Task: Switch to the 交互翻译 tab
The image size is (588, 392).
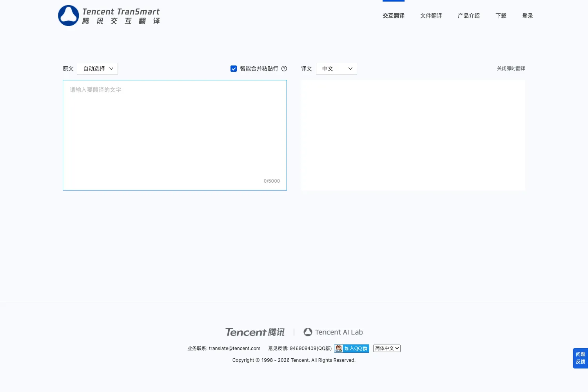Action: [x=394, y=16]
